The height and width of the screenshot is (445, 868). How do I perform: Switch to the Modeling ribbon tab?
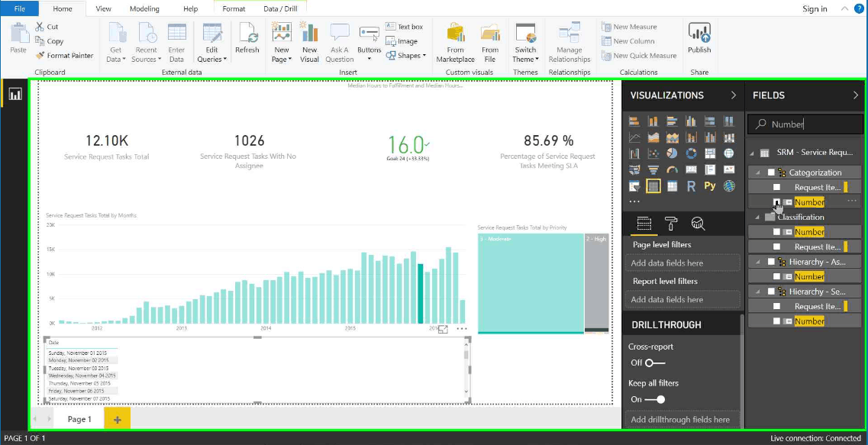tap(144, 9)
